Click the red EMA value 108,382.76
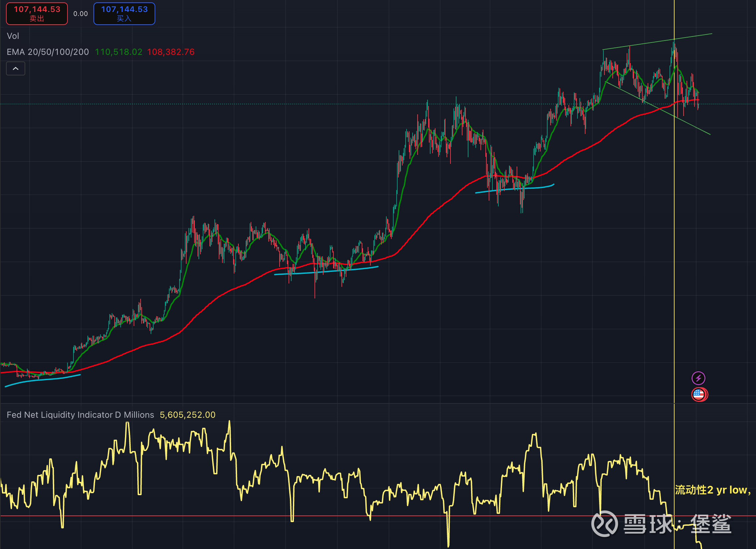756x549 pixels. pos(171,52)
